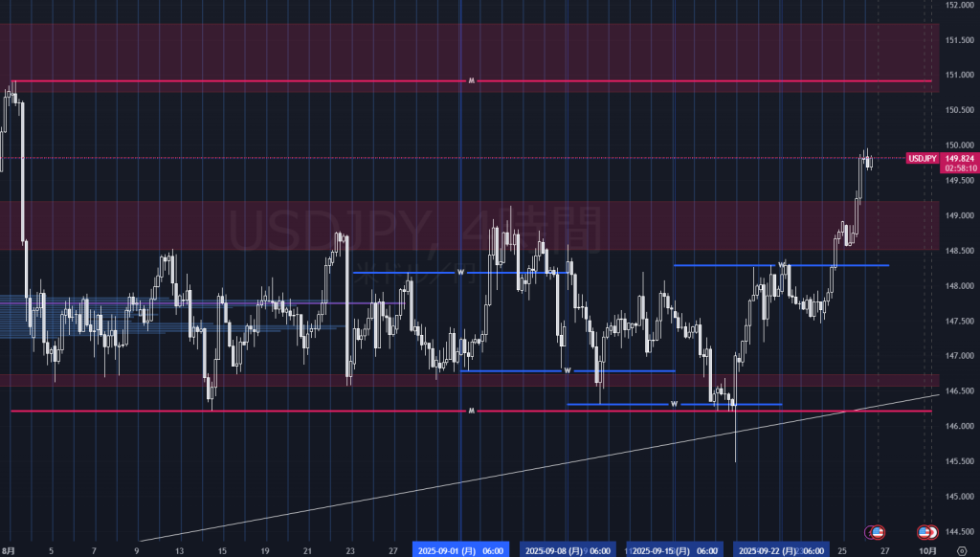Select the M label on lower pink line
Image resolution: width=980 pixels, height=557 pixels.
coord(471,412)
